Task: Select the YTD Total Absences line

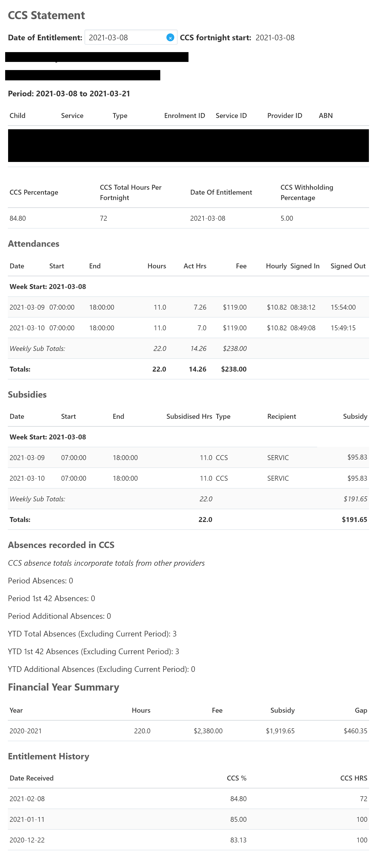Action: point(92,634)
